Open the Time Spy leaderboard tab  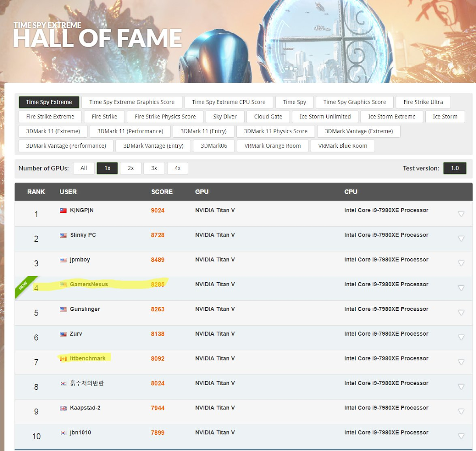pos(294,102)
